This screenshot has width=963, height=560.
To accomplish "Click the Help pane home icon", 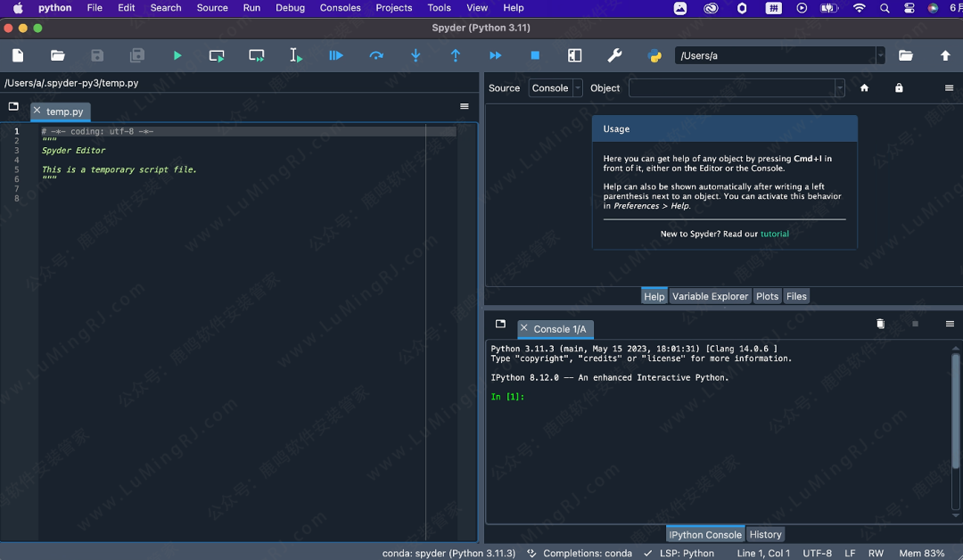I will [x=864, y=88].
